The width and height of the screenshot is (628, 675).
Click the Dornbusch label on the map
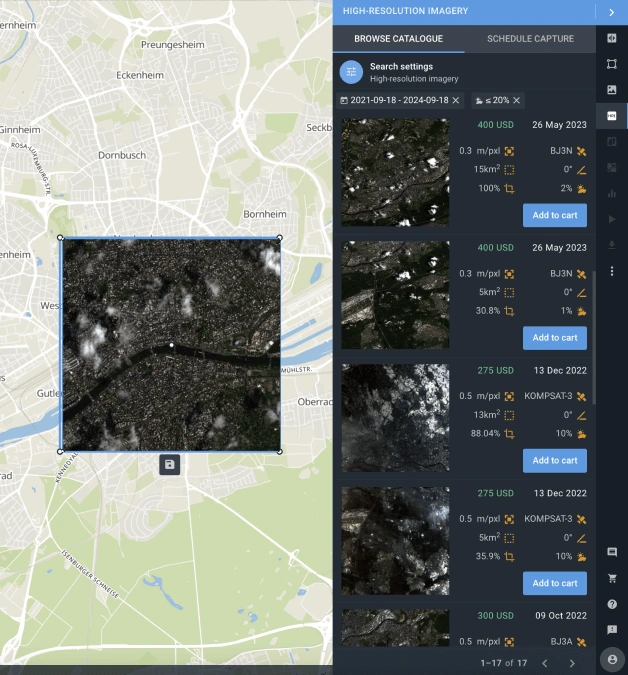(x=122, y=155)
